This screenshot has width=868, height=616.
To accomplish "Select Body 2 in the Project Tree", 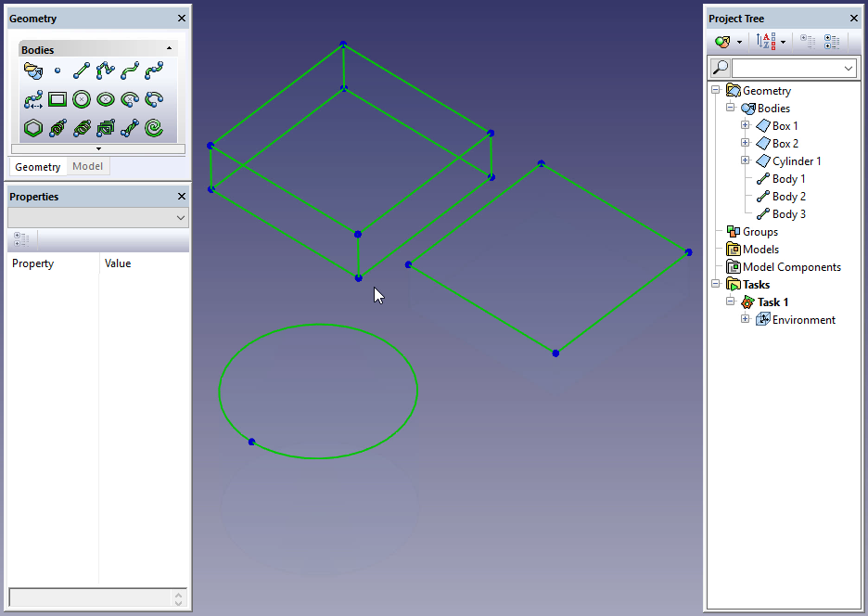I will 788,197.
